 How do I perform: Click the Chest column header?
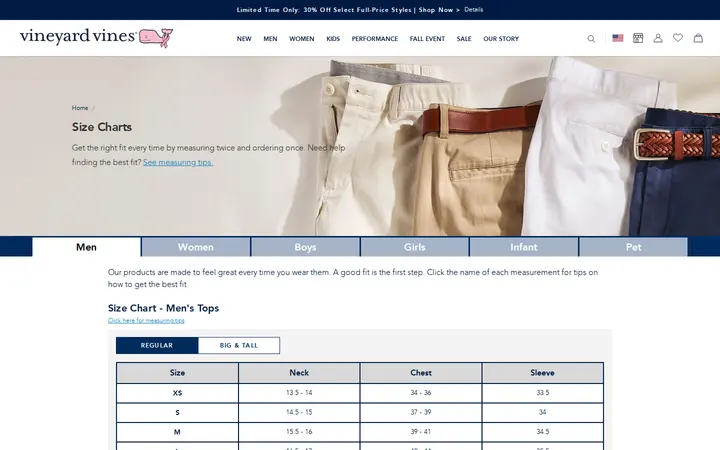click(x=421, y=373)
